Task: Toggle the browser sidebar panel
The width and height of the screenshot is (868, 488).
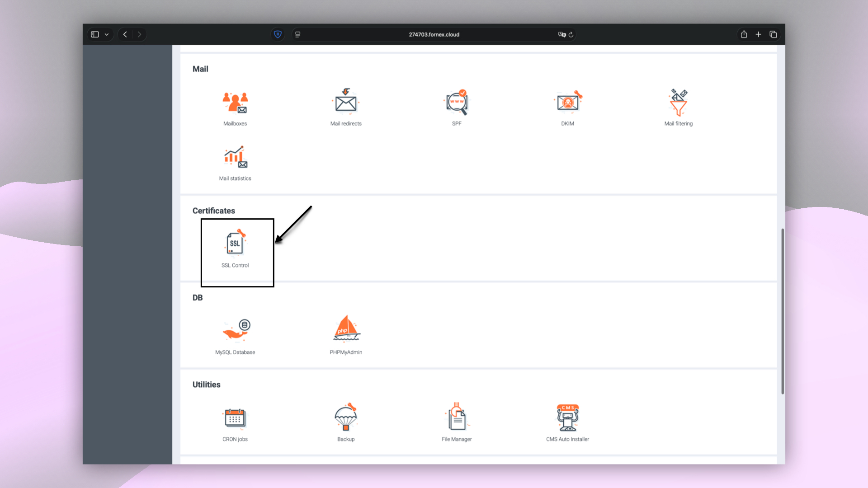Action: click(x=95, y=34)
